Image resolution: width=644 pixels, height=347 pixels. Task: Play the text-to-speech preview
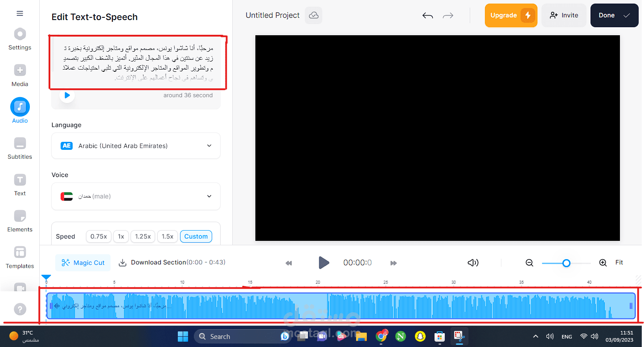tap(67, 95)
